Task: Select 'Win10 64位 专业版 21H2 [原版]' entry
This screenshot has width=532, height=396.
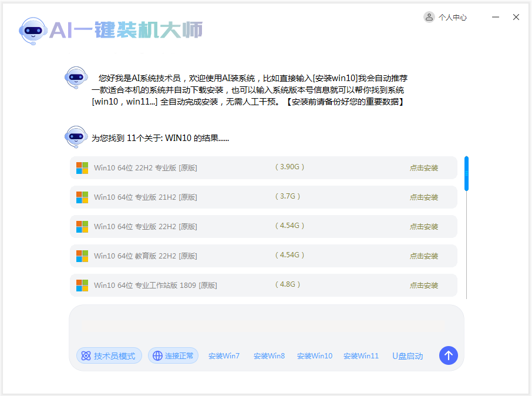Action: [263, 197]
